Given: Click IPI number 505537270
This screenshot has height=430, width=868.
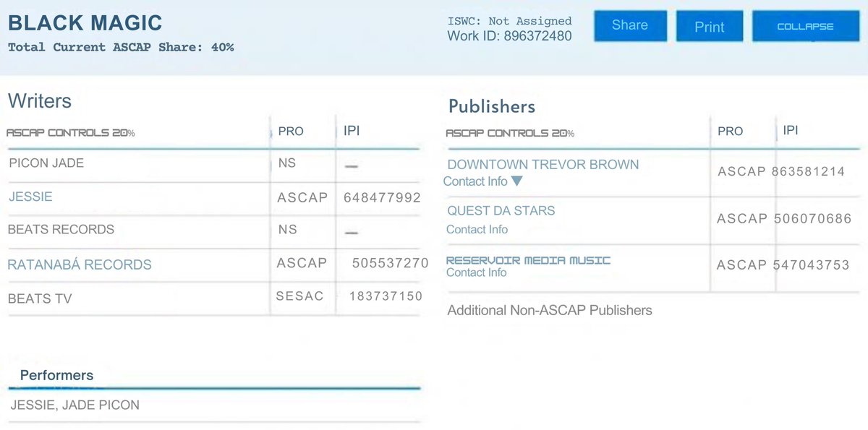Looking at the screenshot, I should 391,263.
